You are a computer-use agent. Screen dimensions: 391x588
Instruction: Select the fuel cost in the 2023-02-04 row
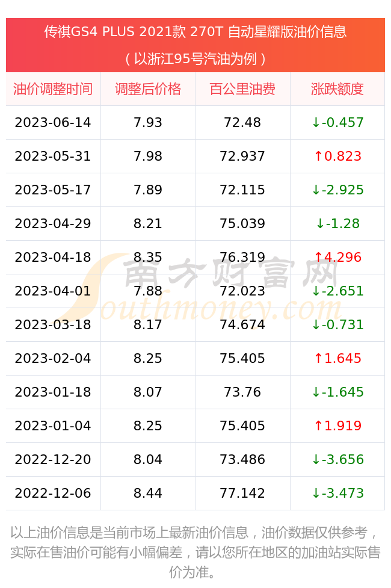coord(242,359)
